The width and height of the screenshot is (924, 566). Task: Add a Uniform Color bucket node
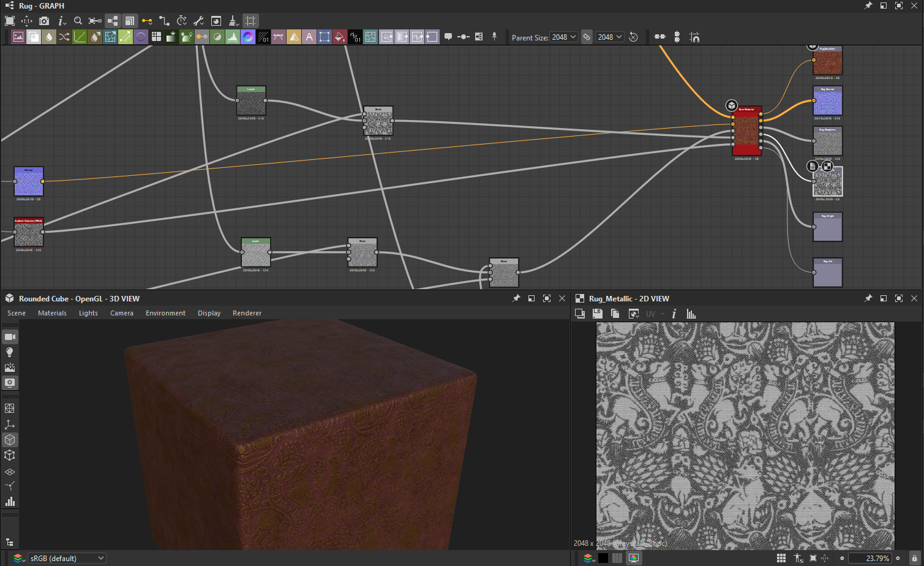[x=340, y=37]
